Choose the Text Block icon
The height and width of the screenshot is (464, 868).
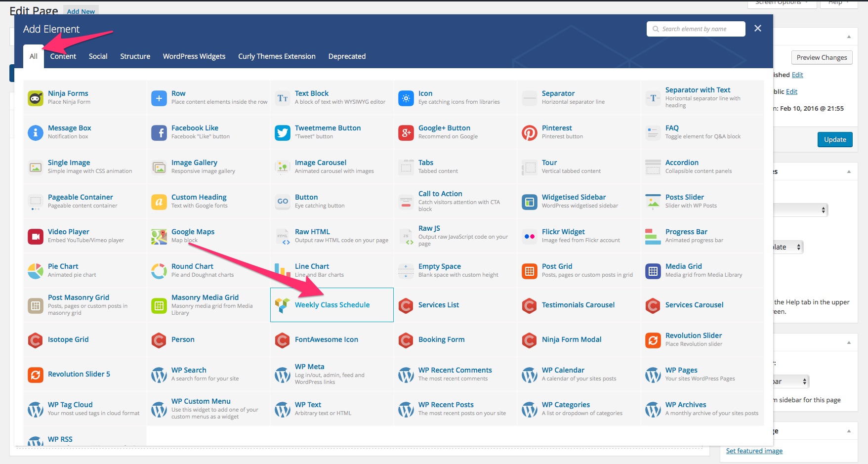(x=283, y=98)
